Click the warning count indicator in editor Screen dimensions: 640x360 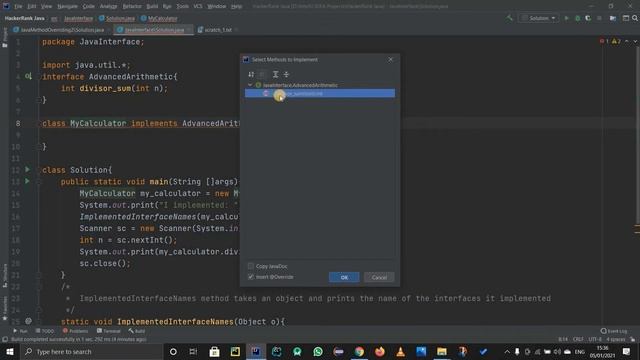[x=616, y=41]
